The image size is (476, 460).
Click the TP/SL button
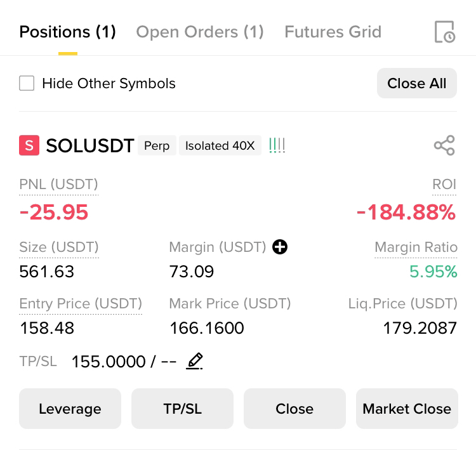click(x=182, y=409)
